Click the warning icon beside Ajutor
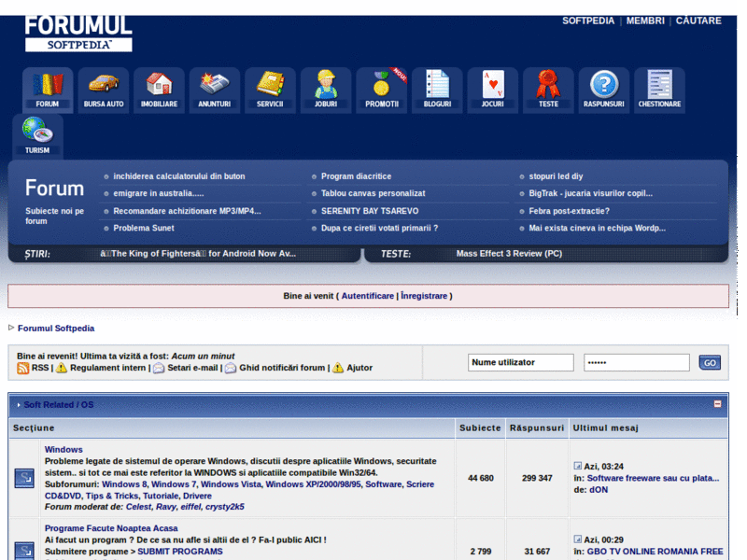 coord(338,368)
